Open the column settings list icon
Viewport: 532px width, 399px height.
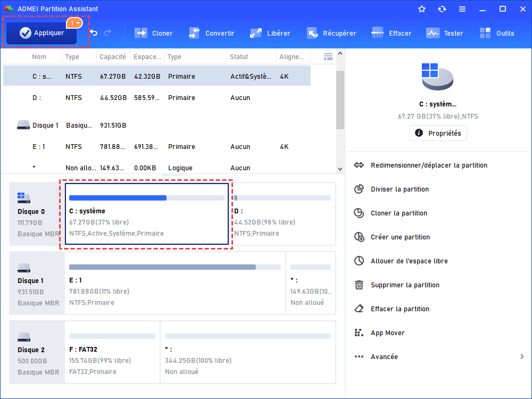tap(328, 57)
